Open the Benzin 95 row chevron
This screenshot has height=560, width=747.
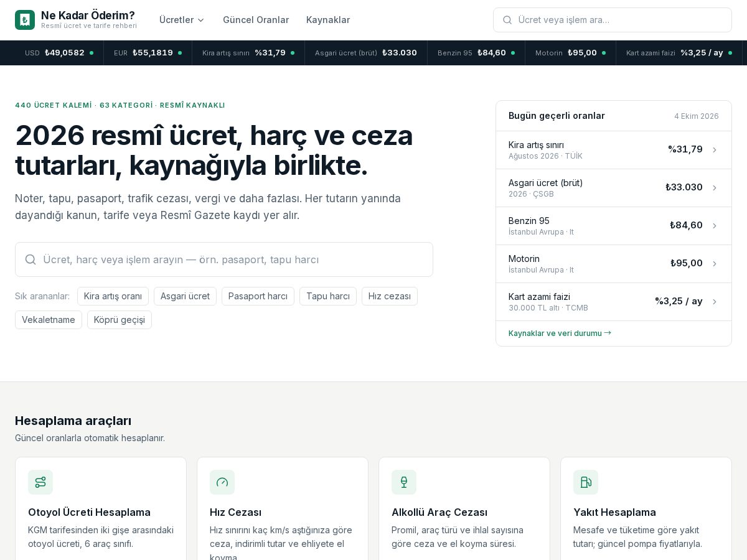click(x=715, y=226)
